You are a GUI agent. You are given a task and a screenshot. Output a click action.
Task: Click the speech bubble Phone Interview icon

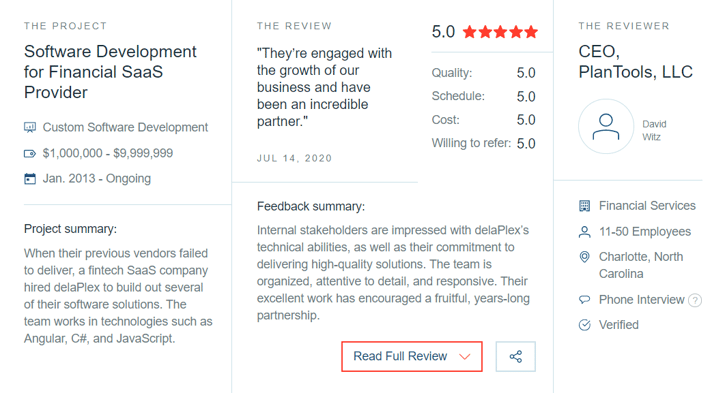click(x=584, y=300)
